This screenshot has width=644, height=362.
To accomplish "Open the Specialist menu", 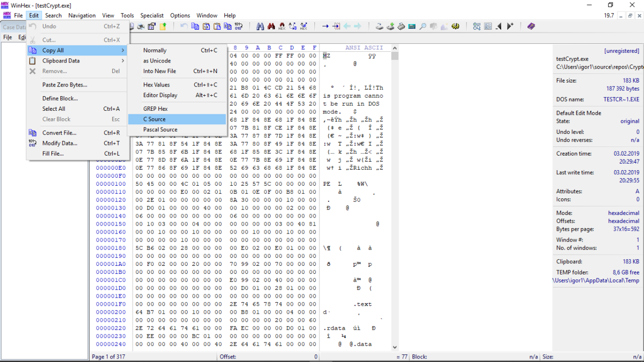I will [152, 16].
